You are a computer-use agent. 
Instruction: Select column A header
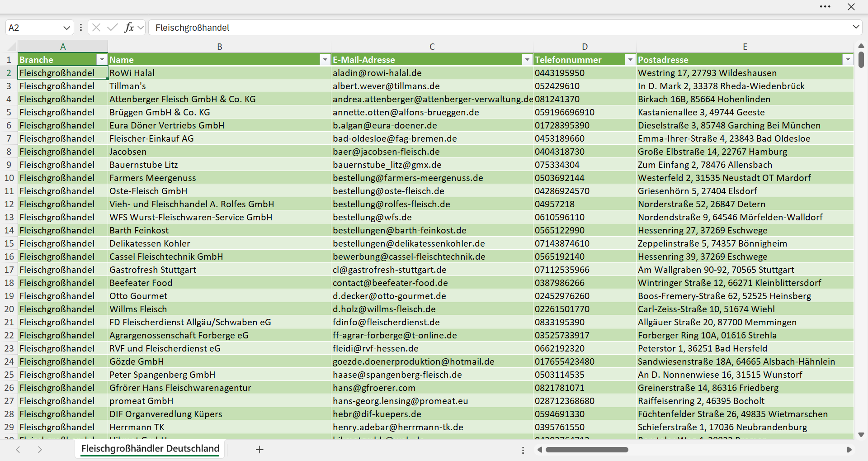coord(63,47)
